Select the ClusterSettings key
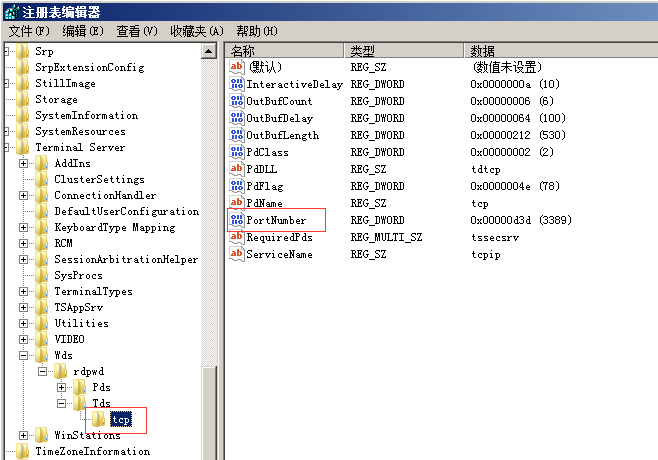Screen dimensions: 658x460 [x=99, y=179]
